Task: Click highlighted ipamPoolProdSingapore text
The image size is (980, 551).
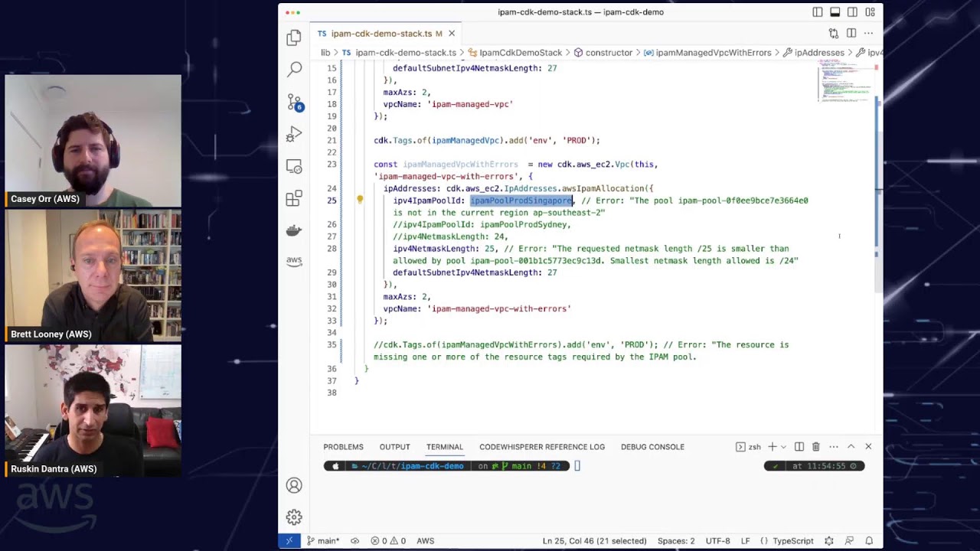Action: [x=521, y=201]
